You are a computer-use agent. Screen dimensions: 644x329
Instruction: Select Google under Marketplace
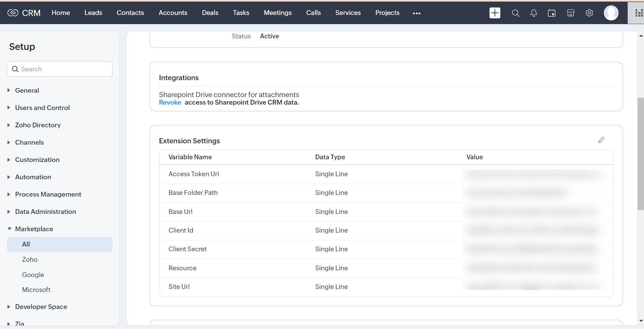click(x=33, y=275)
